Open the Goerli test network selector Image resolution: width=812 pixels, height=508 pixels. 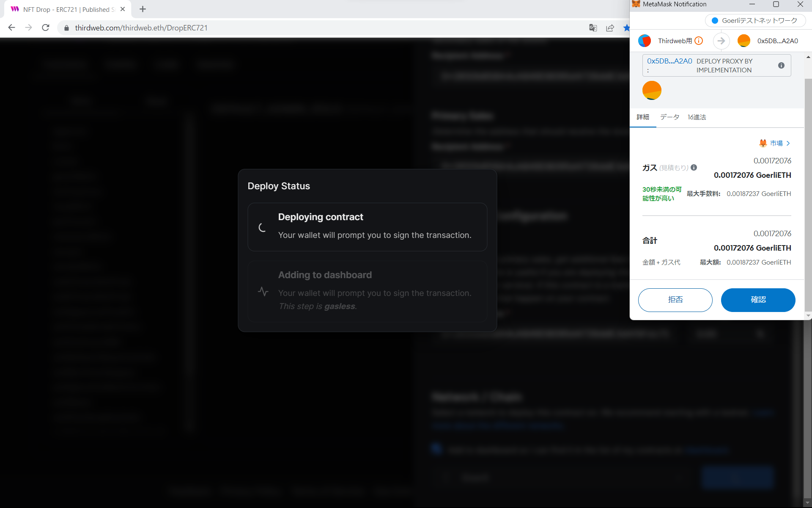755,20
